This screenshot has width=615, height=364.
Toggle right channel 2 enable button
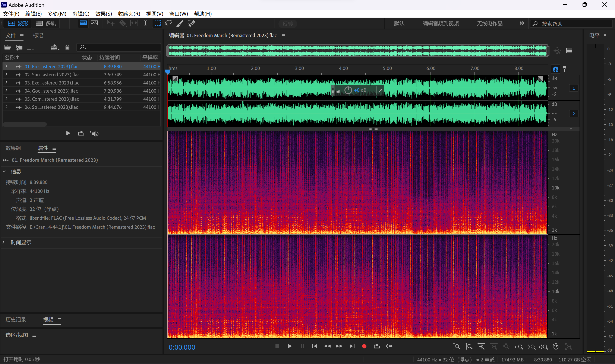point(574,114)
